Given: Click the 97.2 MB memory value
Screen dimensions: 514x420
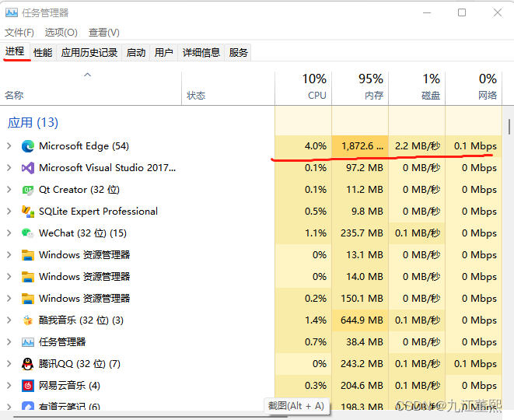Looking at the screenshot, I should pos(365,168).
